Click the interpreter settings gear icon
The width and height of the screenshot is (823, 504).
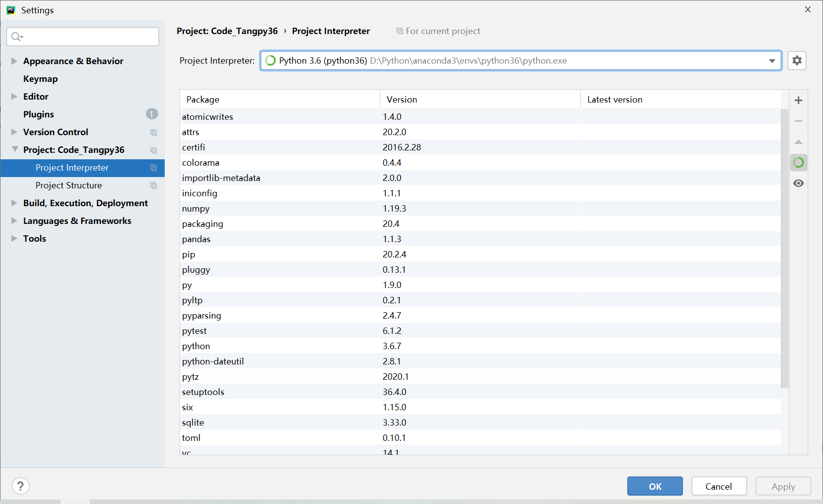pos(797,61)
